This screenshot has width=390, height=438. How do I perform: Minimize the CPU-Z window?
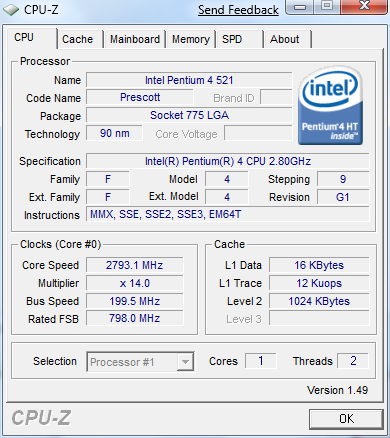pyautogui.click(x=300, y=7)
